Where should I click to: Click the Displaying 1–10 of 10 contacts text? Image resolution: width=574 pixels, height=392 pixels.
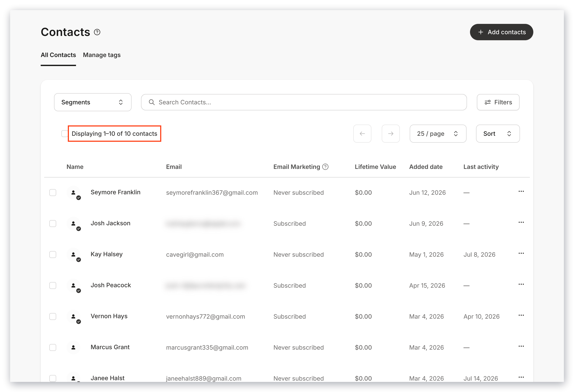click(x=114, y=134)
